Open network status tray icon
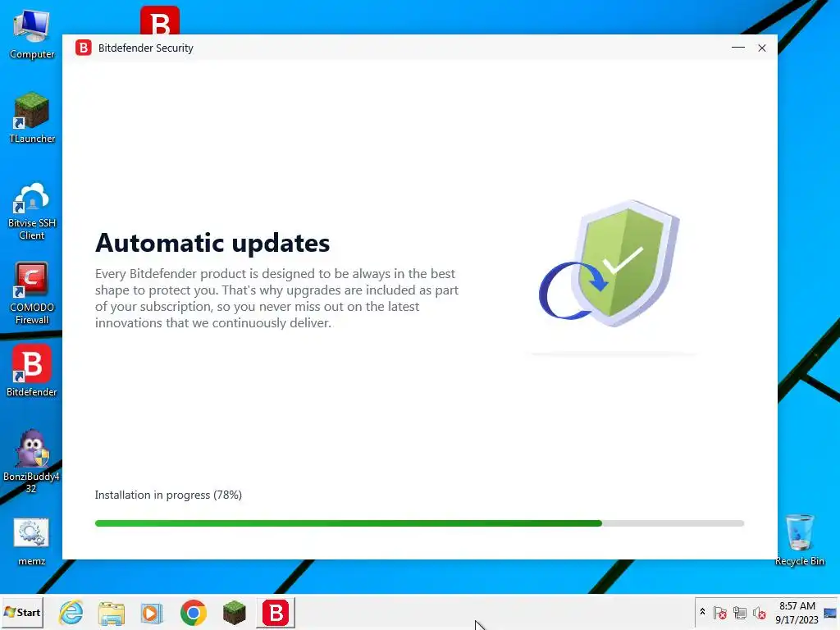The image size is (840, 630). pos(740,612)
